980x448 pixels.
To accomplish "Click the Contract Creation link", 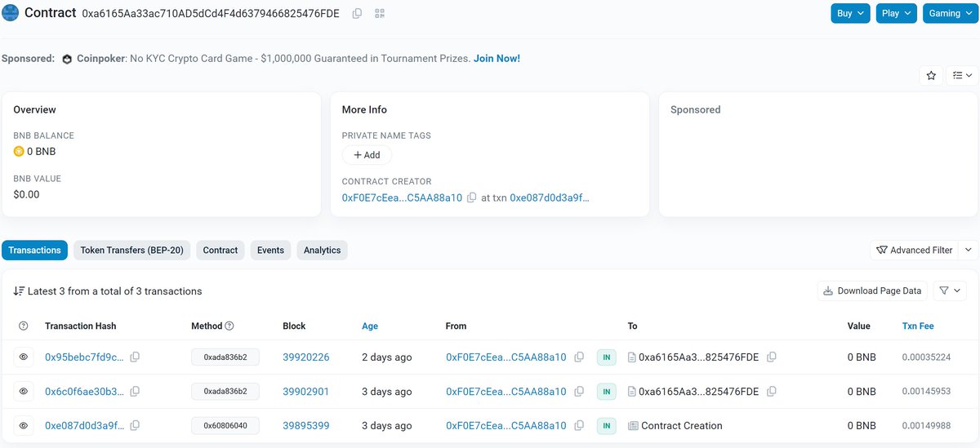I will [x=682, y=425].
